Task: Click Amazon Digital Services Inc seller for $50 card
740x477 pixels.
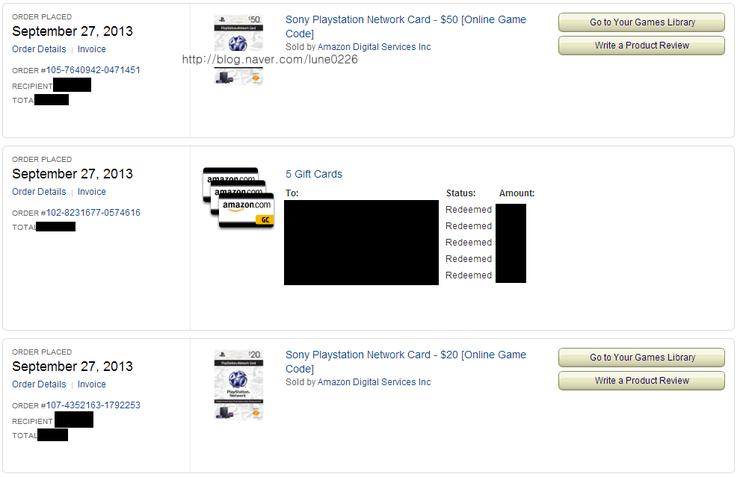Action: point(374,47)
